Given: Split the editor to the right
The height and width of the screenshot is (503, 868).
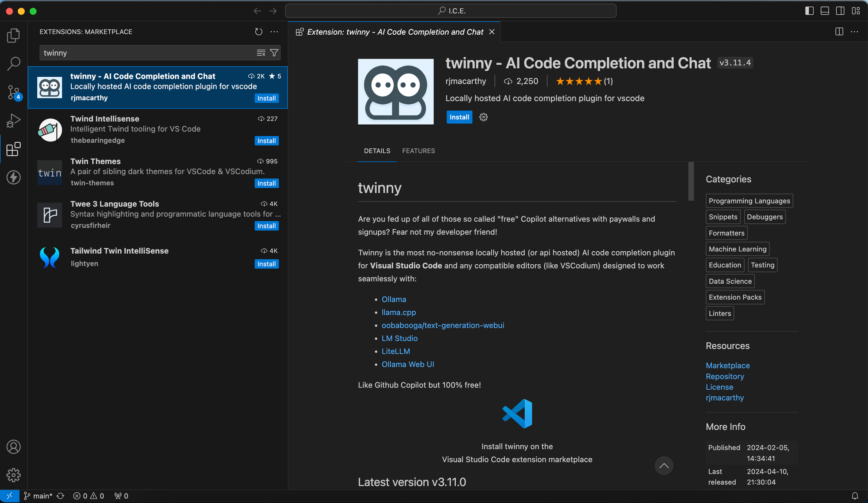Looking at the screenshot, I should point(839,32).
